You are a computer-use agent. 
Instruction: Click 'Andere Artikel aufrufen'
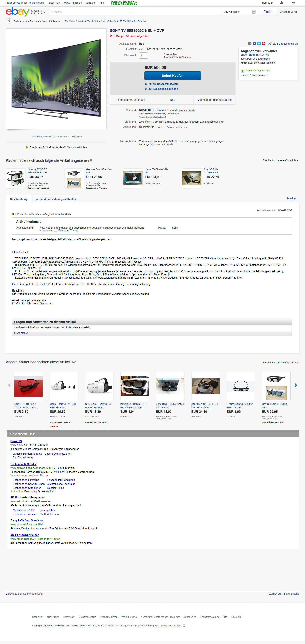(x=254, y=75)
